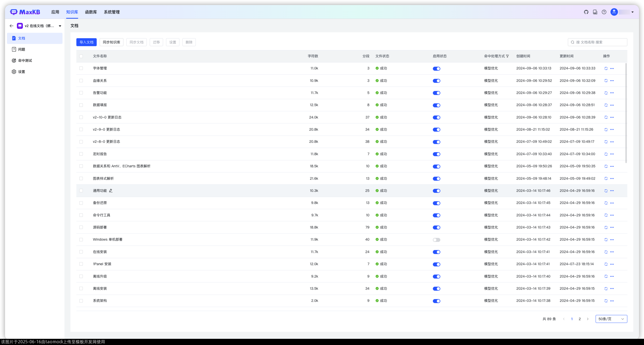Click the refresh icon for 字体管理 row
Screen dimensions: 644x345
click(x=606, y=68)
